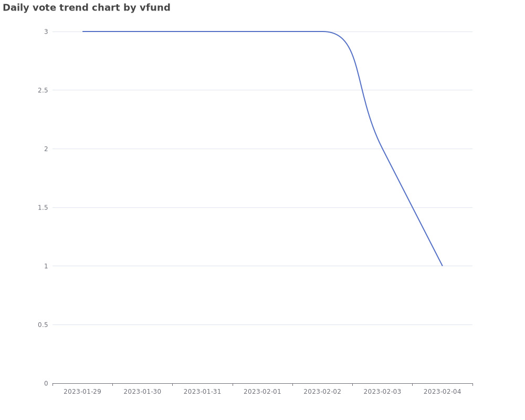Image resolution: width=525 pixels, height=420 pixels.
Task: Select the 2023-02-02 x-axis date label
Action: coord(322,392)
